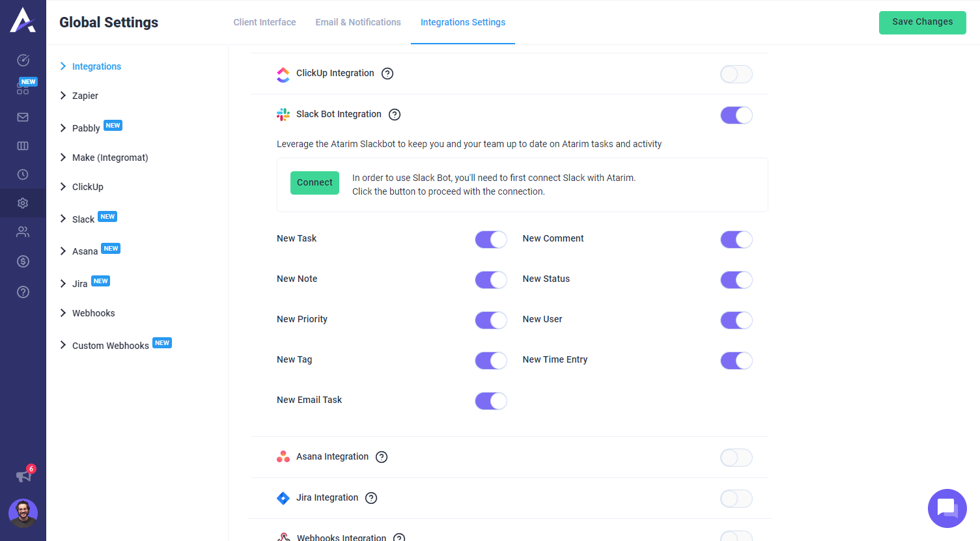This screenshot has width=980, height=541.
Task: Open the boards view with the columns icon
Action: pos(23,146)
